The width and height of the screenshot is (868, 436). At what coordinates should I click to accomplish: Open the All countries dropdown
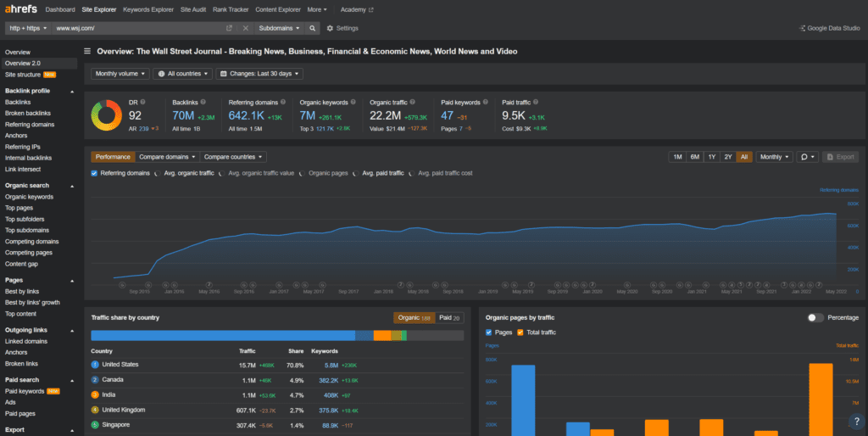coord(183,74)
